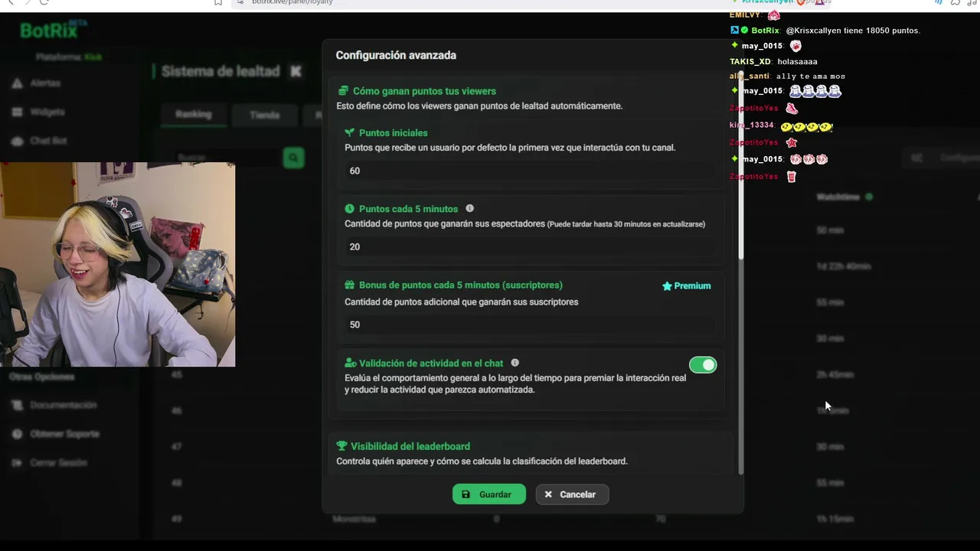Click the Watchtime column header
Screen dimensions: 980x551
(838, 197)
